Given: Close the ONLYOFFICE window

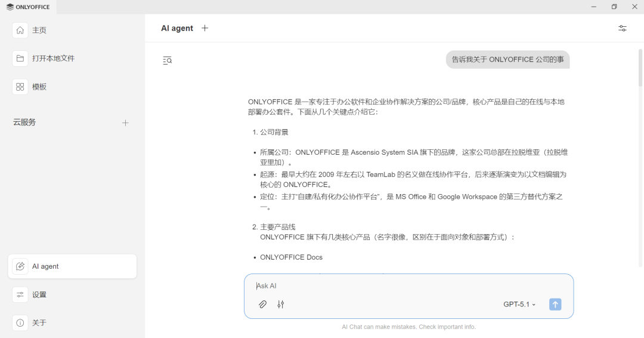Looking at the screenshot, I should click(634, 7).
